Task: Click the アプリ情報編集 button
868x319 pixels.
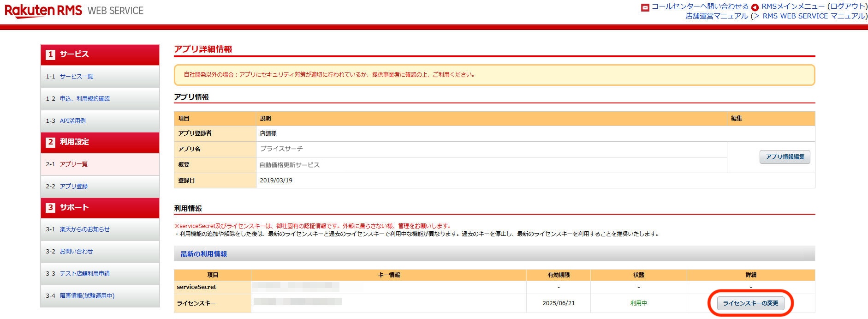Action: point(785,157)
